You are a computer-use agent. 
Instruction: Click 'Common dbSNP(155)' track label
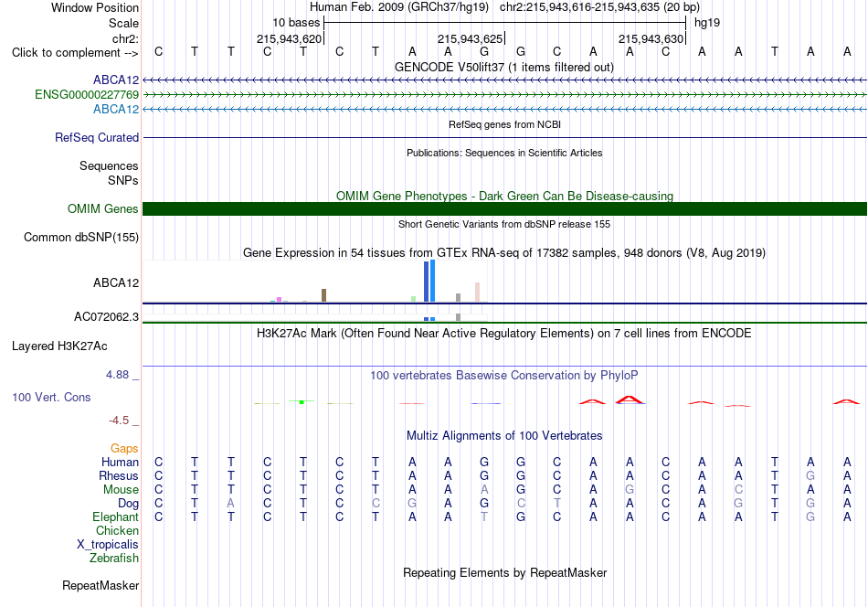80,237
